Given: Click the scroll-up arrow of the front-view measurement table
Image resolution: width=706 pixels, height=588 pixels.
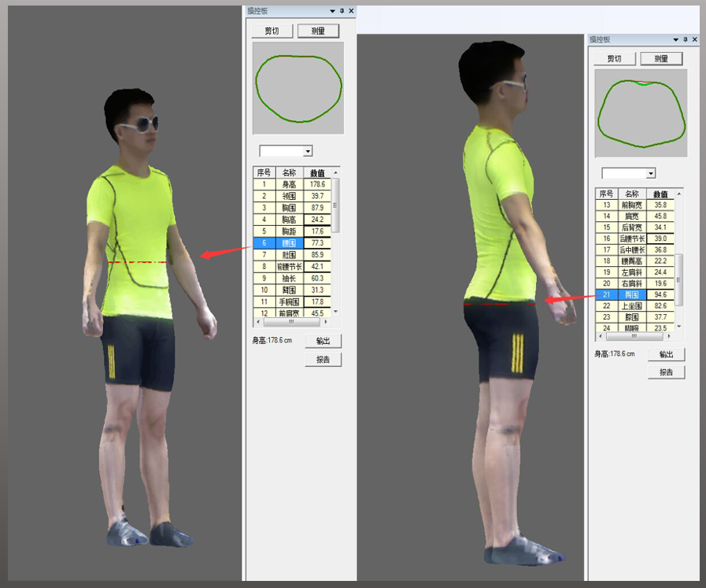Looking at the screenshot, I should [x=336, y=172].
